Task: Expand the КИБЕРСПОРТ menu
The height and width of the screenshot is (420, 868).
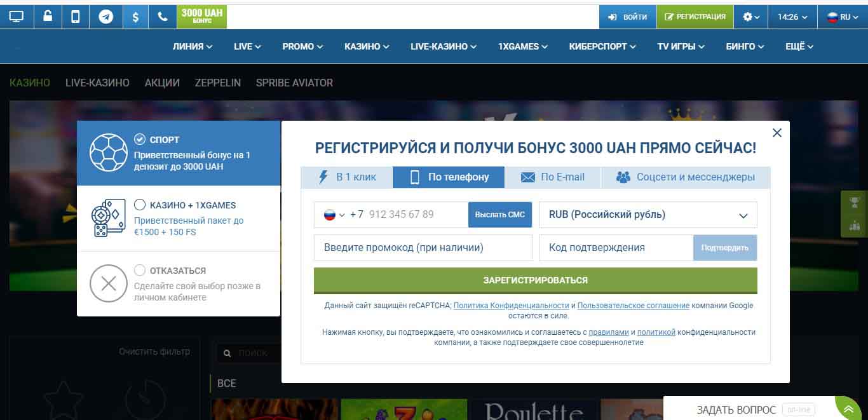Action: (x=602, y=46)
